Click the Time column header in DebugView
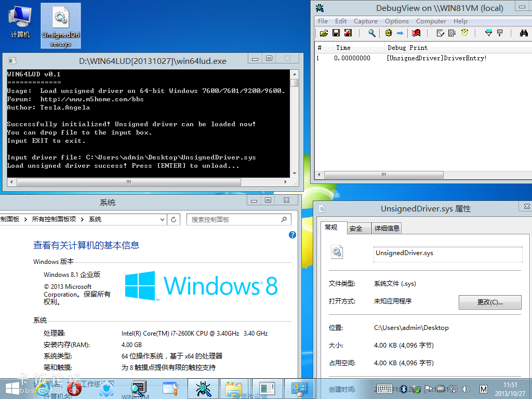This screenshot has width=532, height=399. (358, 48)
